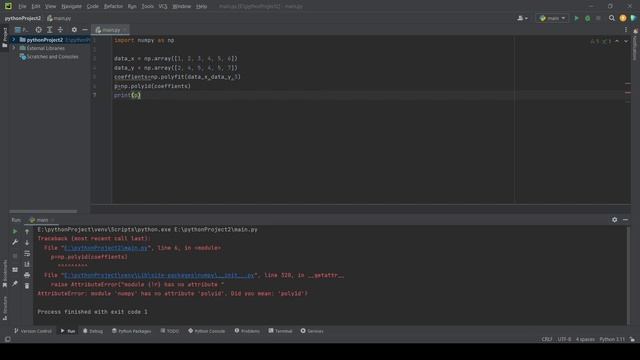Open the Window menu
The height and width of the screenshot is (360, 640).
(x=182, y=7)
